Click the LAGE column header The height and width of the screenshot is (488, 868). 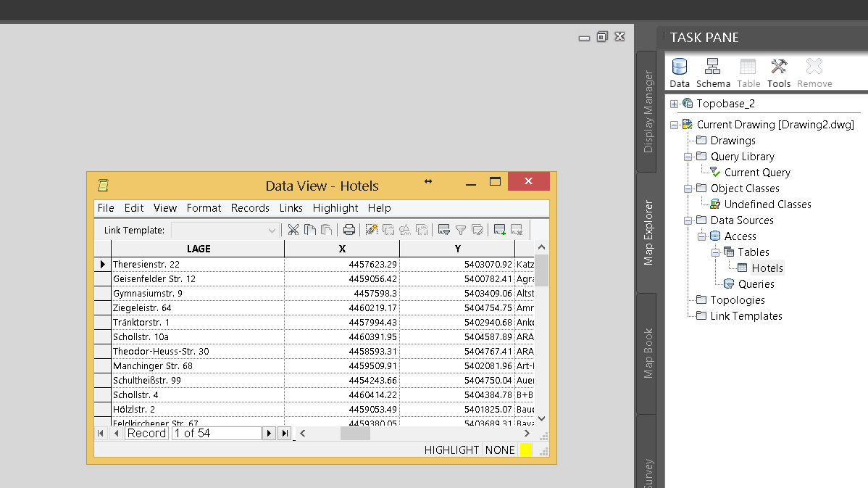pos(199,249)
